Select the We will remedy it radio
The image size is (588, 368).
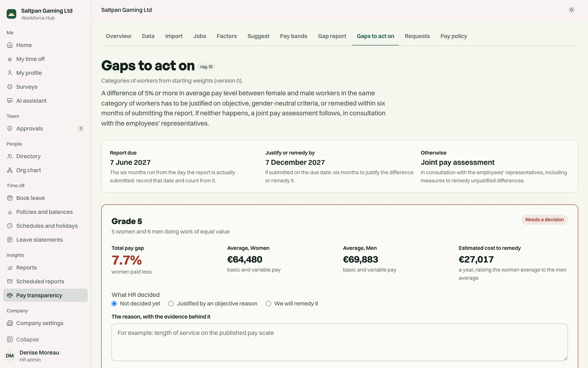click(x=269, y=303)
